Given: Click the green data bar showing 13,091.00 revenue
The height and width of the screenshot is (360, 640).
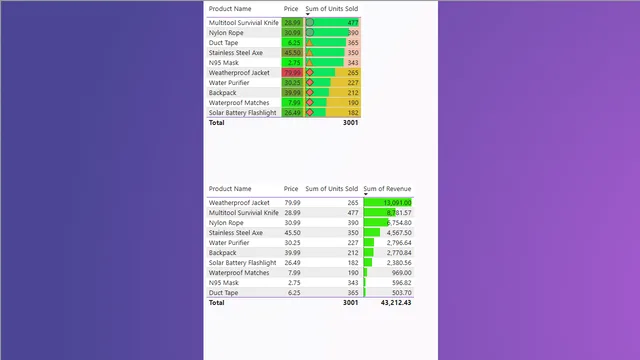Looking at the screenshot, I should point(388,202).
